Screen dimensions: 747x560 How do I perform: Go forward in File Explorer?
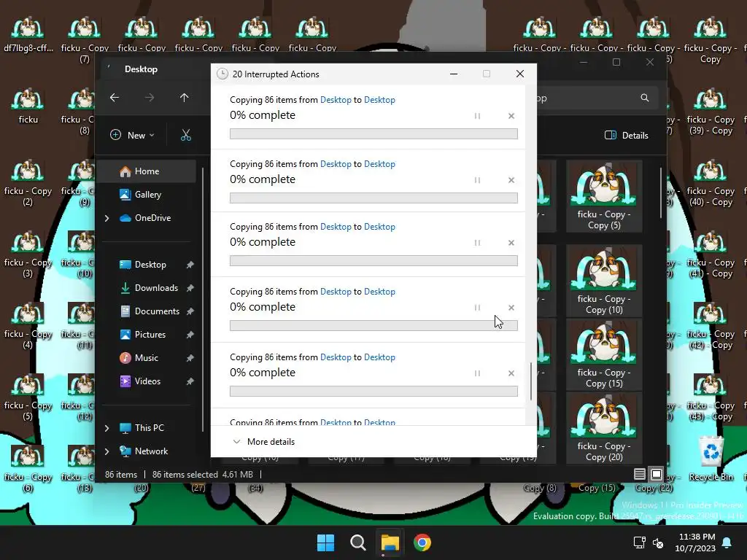150,98
